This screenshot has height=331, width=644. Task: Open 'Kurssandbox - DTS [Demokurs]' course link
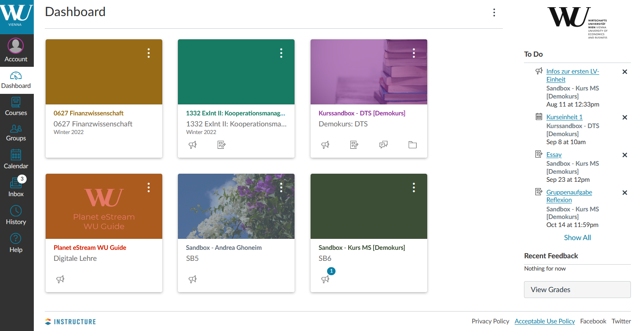click(362, 113)
